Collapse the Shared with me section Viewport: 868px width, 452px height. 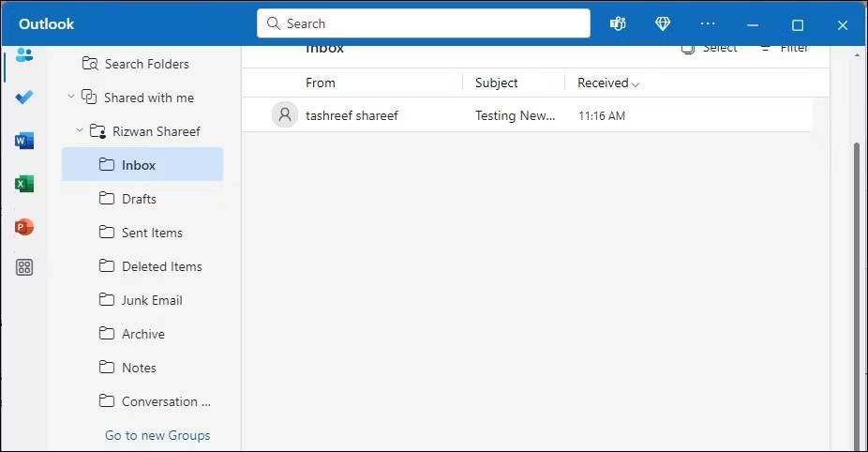(x=71, y=97)
